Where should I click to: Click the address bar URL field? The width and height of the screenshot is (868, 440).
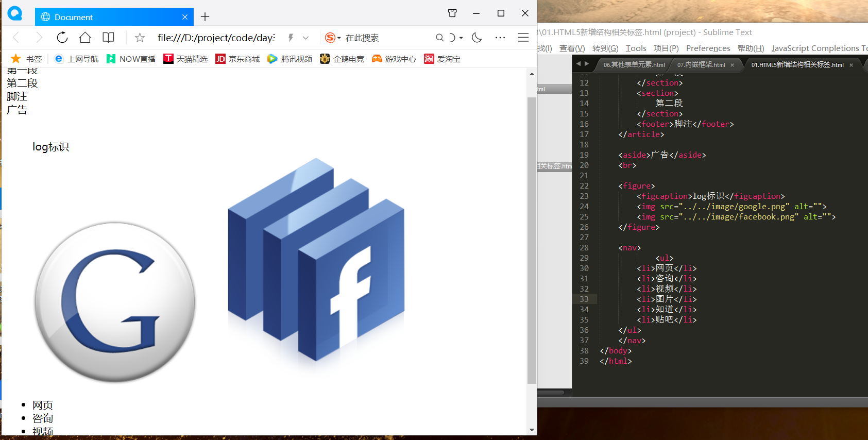[x=216, y=38]
